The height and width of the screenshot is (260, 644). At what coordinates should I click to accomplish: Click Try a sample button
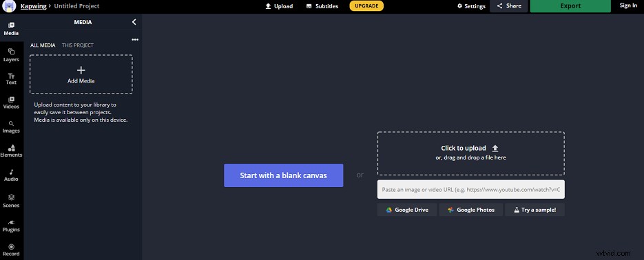point(534,210)
